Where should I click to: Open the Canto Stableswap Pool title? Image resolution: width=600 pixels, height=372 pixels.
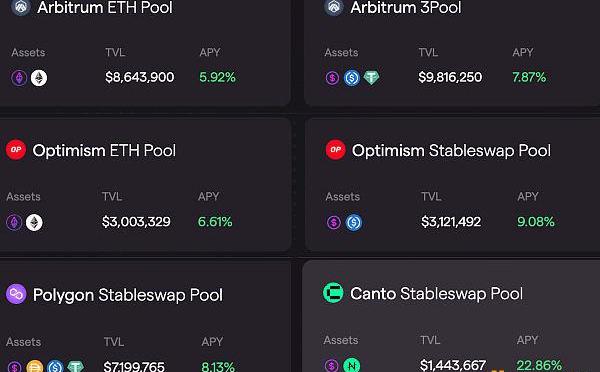pyautogui.click(x=436, y=294)
